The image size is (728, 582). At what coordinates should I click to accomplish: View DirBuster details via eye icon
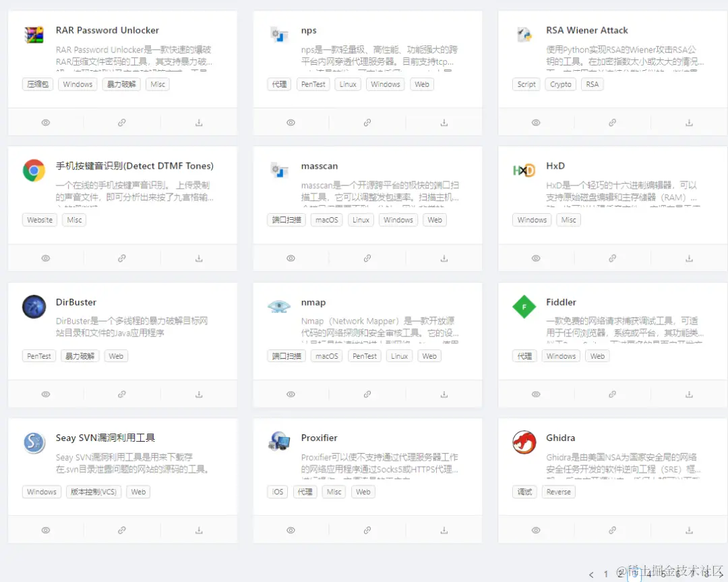point(46,395)
